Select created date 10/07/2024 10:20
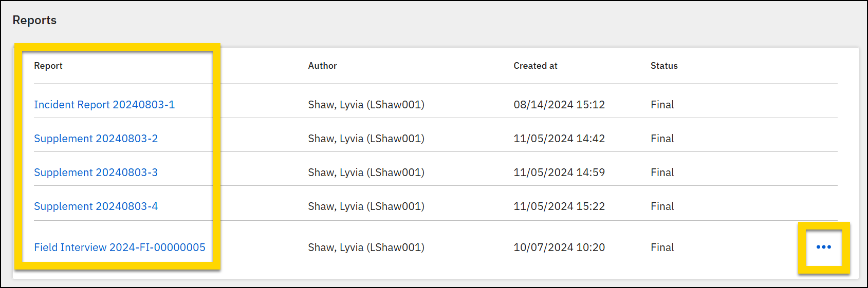868x288 pixels. tap(559, 247)
